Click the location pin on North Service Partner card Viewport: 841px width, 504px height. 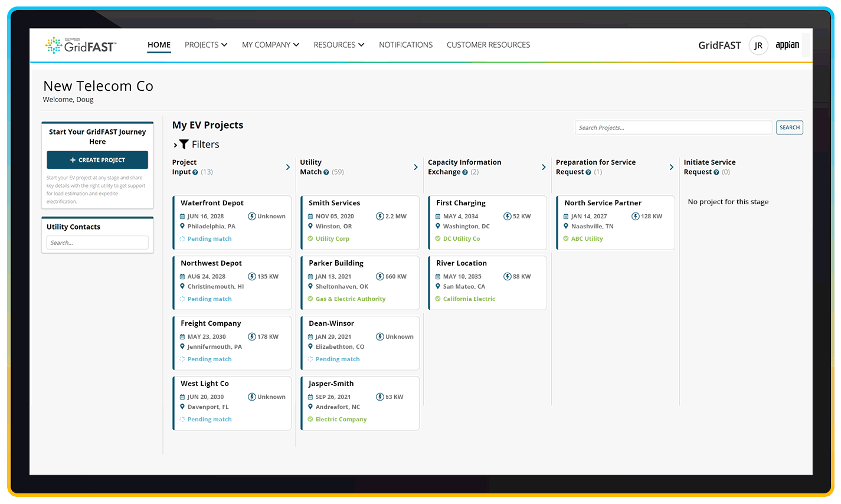pos(566,226)
